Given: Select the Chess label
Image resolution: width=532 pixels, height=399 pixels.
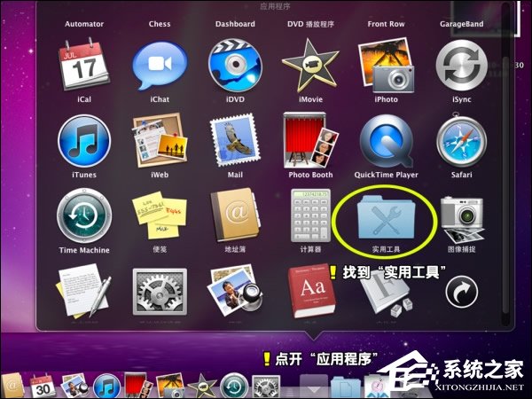Looking at the screenshot, I should click(160, 24).
